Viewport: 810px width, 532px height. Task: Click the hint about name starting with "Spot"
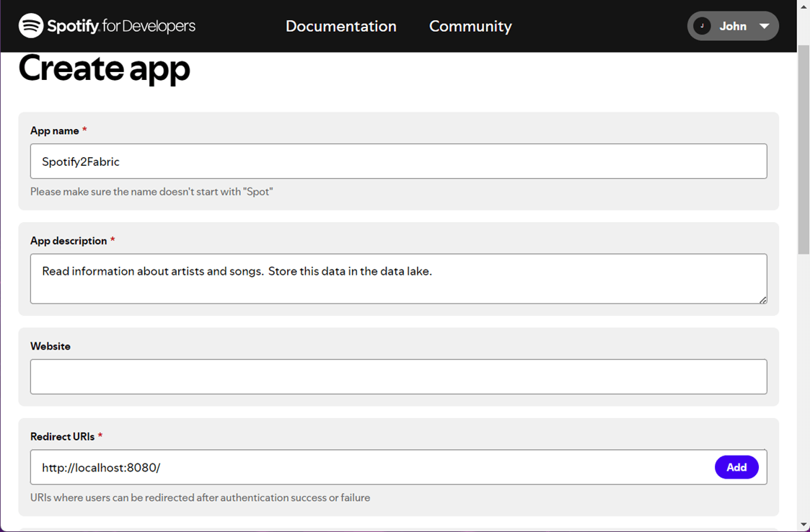[151, 192]
